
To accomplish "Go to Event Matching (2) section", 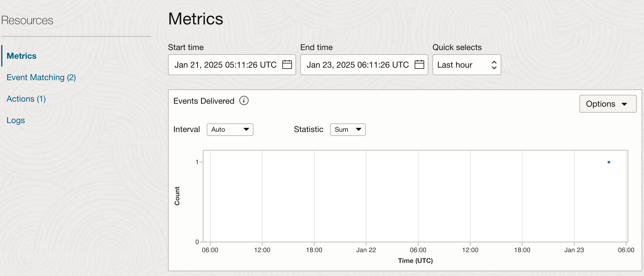I will 41,77.
